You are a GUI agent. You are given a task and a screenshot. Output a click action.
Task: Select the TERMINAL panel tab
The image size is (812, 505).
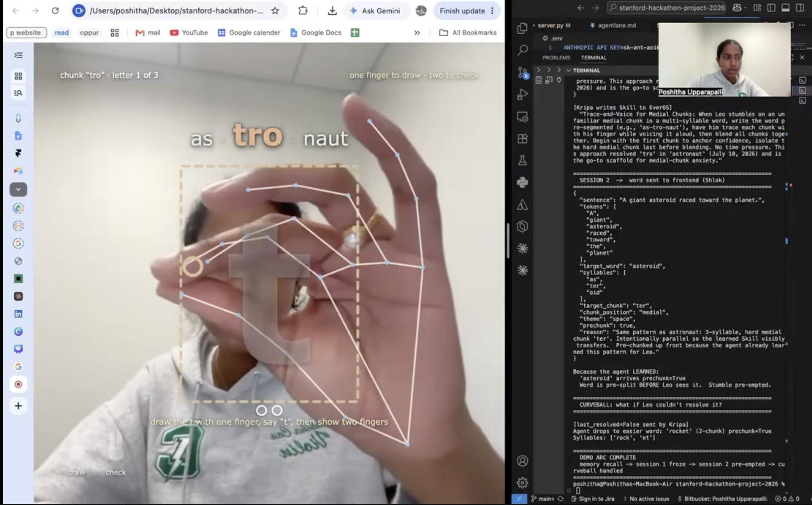(594, 57)
